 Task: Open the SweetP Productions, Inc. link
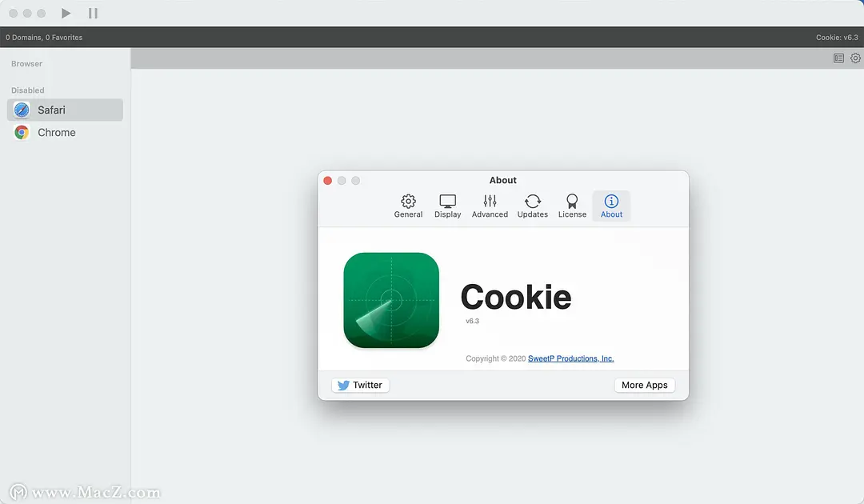pyautogui.click(x=571, y=358)
